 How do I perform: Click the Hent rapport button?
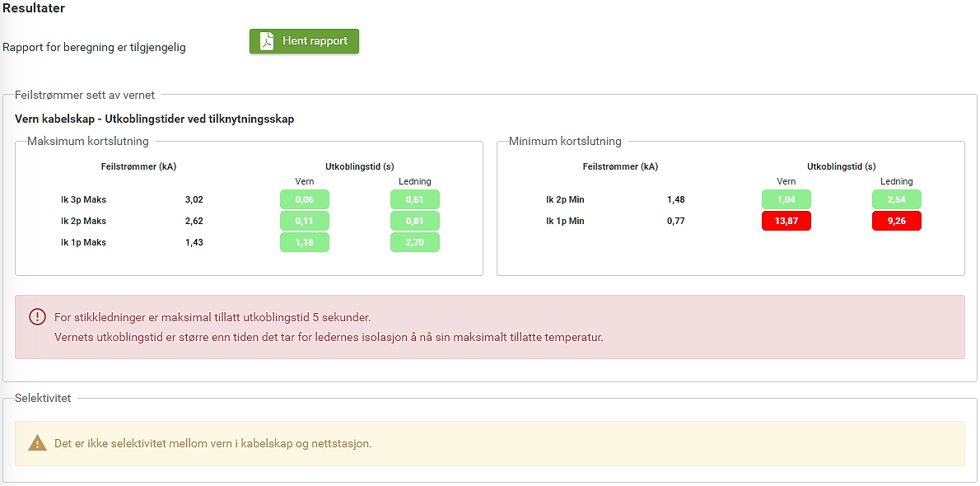(304, 39)
